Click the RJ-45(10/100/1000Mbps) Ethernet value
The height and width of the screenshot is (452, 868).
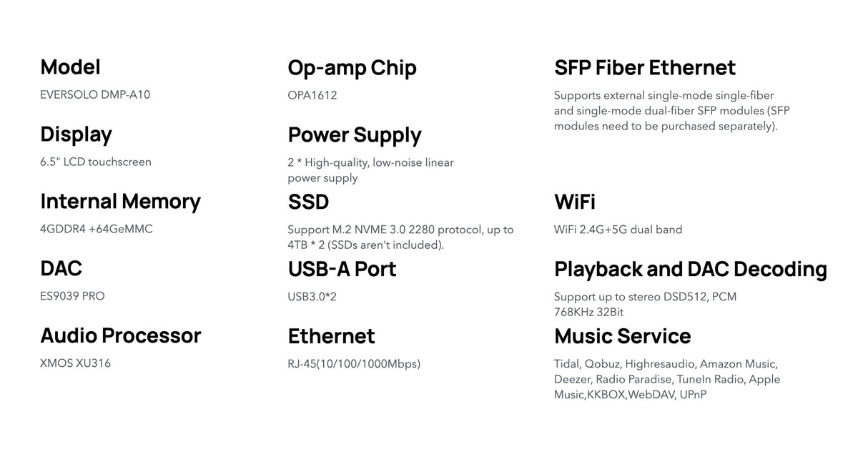354,364
